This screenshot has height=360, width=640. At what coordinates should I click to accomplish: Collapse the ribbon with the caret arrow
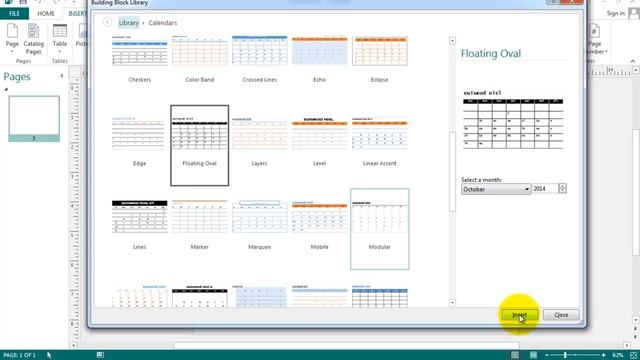(x=633, y=61)
